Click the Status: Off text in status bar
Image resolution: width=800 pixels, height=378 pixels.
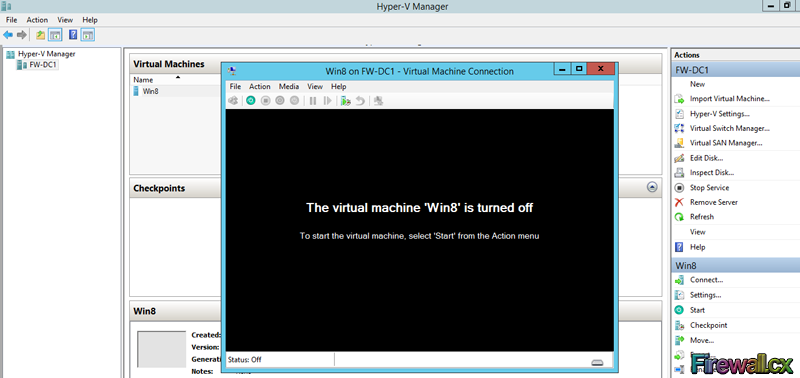click(x=244, y=360)
